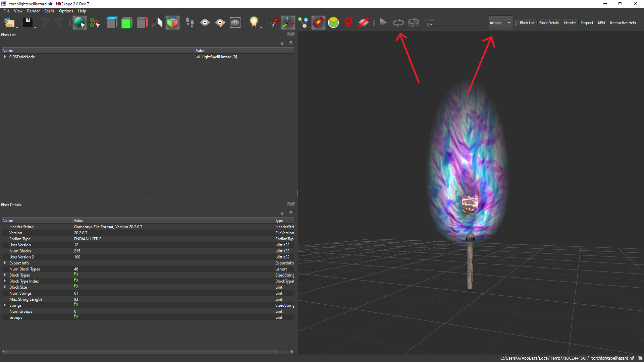Toggle show axes icon
Viewport: 644px width, 362px height.
tap(288, 23)
